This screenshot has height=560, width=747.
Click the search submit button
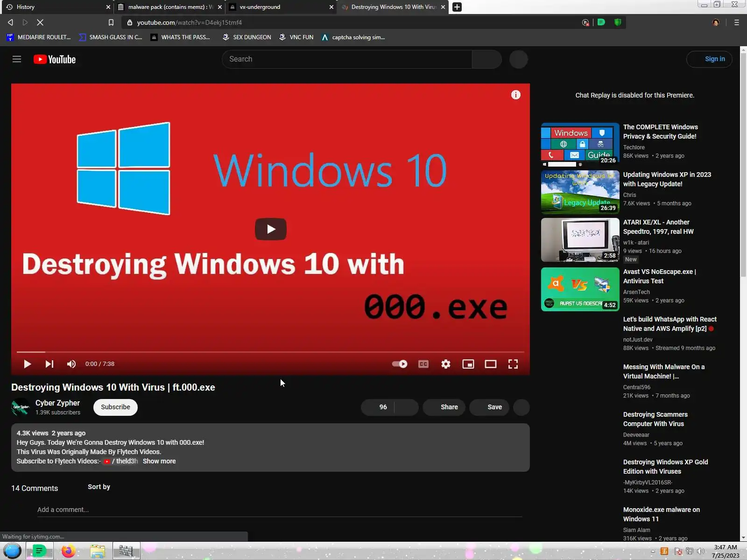click(x=487, y=59)
